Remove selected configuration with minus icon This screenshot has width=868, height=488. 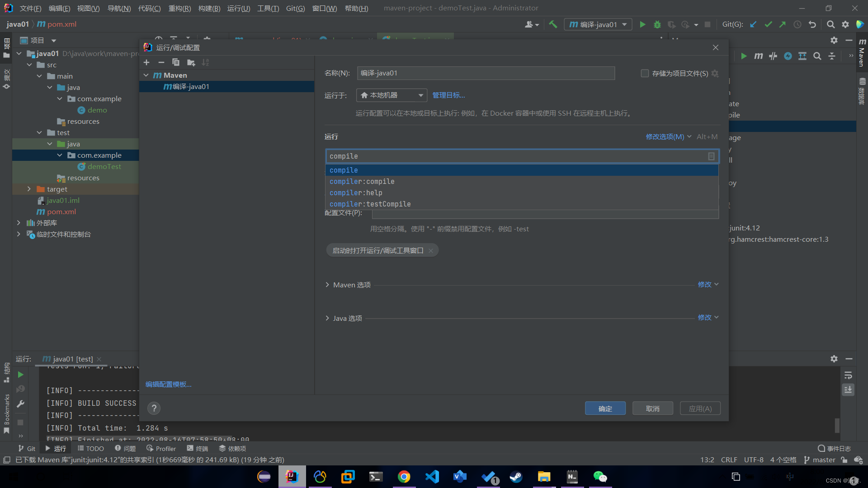pos(161,62)
